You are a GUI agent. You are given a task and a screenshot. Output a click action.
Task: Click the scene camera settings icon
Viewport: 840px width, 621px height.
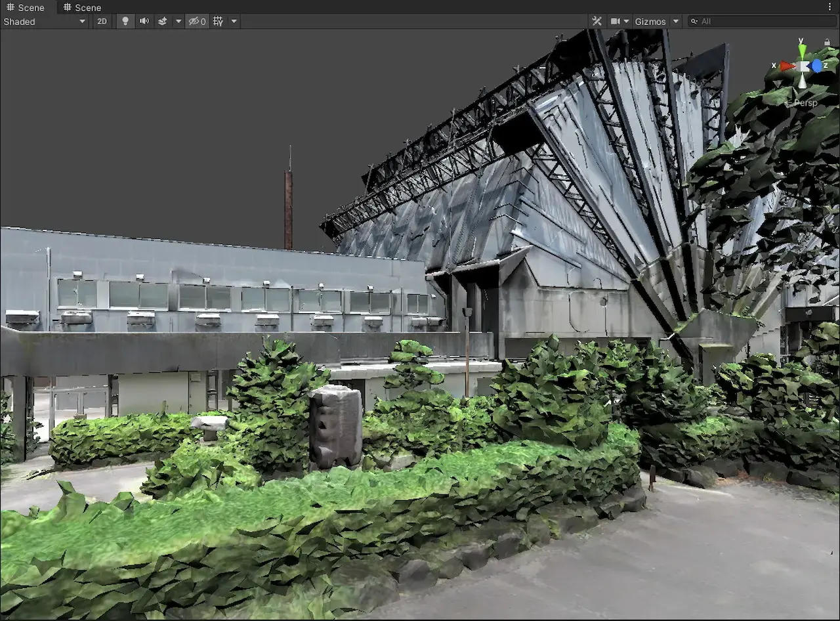click(616, 22)
